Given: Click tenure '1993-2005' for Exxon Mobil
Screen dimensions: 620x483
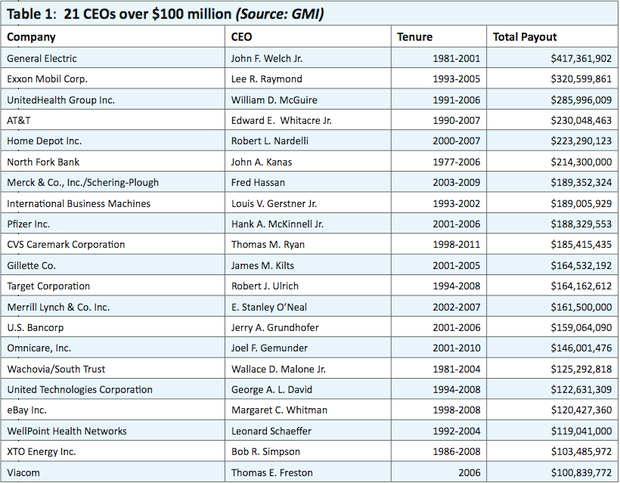Looking at the screenshot, I should tap(456, 79).
